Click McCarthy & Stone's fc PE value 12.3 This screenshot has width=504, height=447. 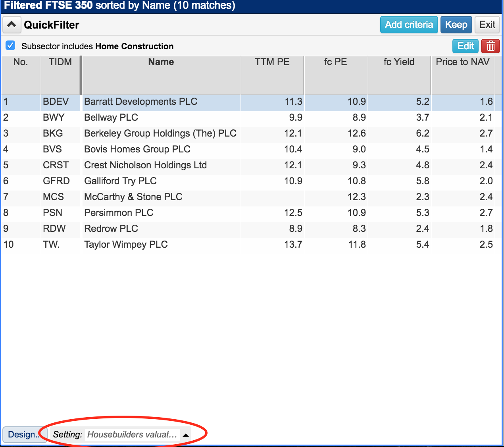click(x=357, y=197)
